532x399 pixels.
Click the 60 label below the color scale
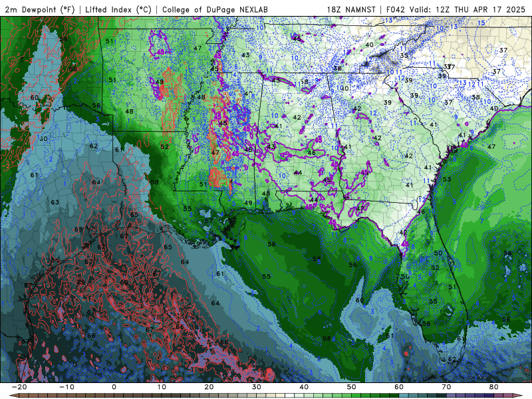[x=399, y=387]
